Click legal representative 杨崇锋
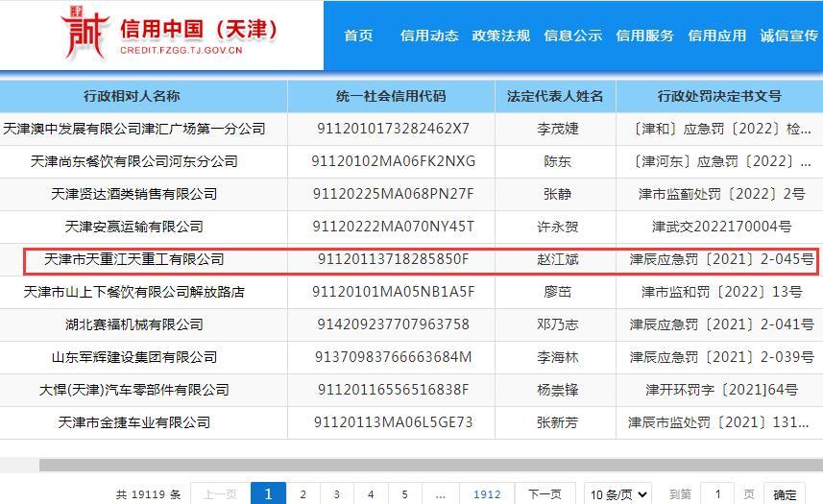The width and height of the screenshot is (823, 504). [x=557, y=390]
